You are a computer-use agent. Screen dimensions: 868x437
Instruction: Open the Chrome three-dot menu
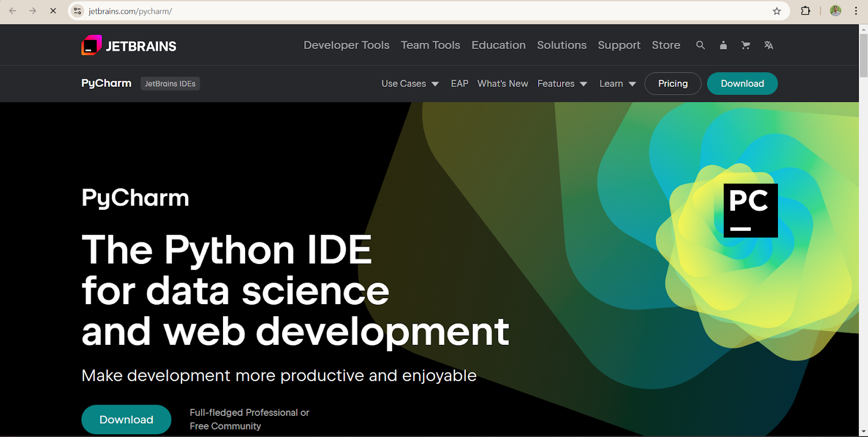[856, 11]
